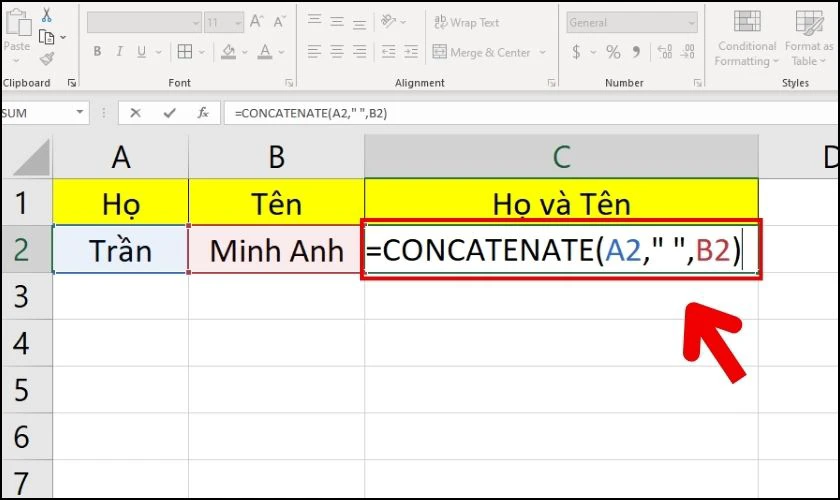This screenshot has width=840, height=500.
Task: Click Decrease Decimal icon
Action: pyautogui.click(x=687, y=52)
